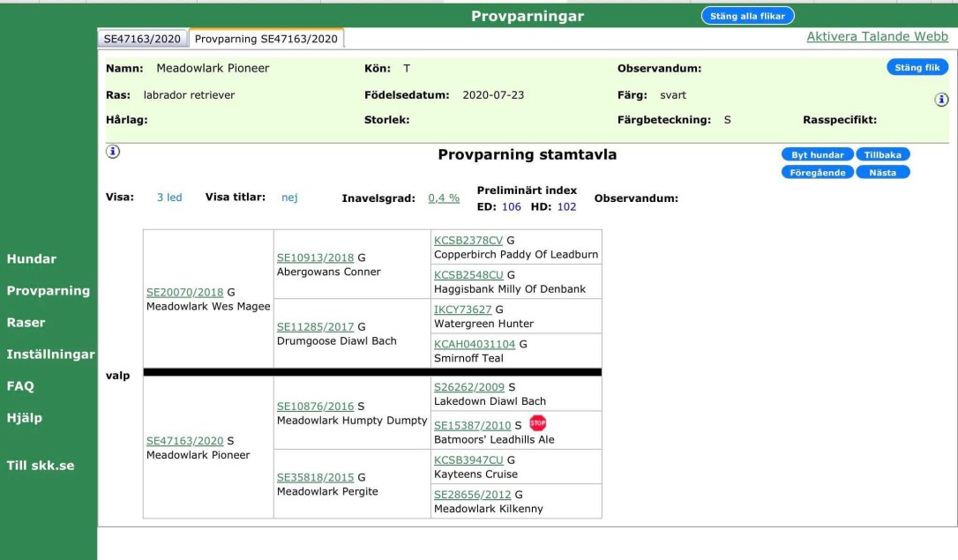Viewport: 958px width, 560px height.
Task: Switch to the SE47163/2020 tab
Action: tap(142, 39)
